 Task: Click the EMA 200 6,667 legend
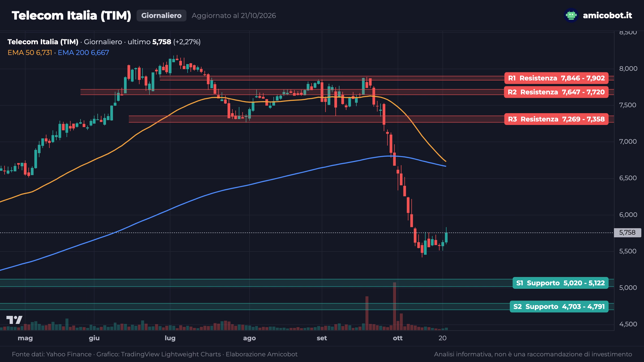pos(83,53)
